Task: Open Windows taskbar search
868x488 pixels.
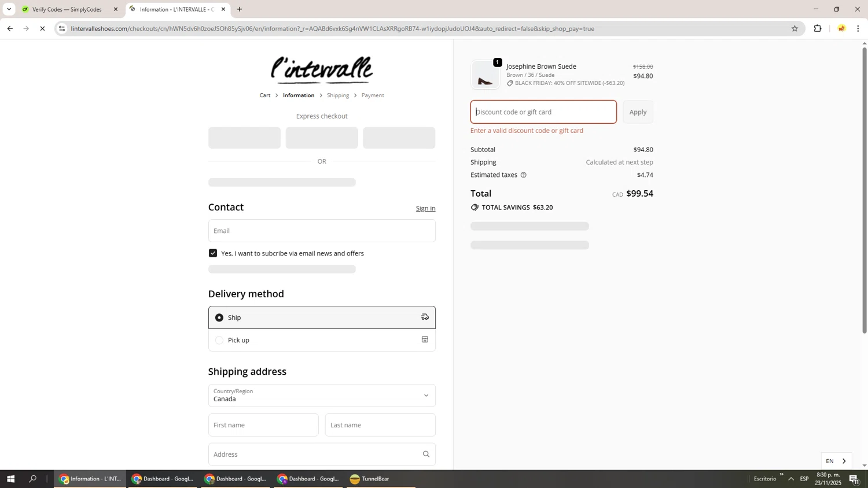Action: coord(32,479)
